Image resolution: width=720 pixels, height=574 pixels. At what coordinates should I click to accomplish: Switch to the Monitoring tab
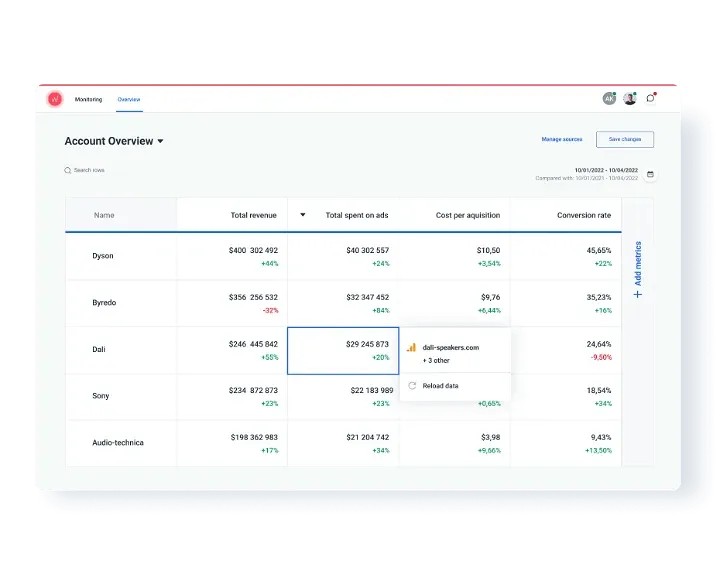click(x=88, y=99)
